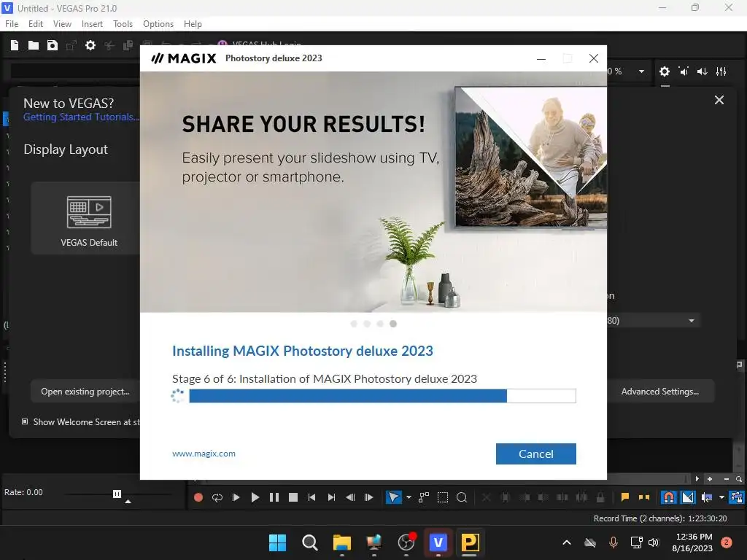Toggle Lock Envelopes to Events icon
747x560 pixels.
(737, 497)
